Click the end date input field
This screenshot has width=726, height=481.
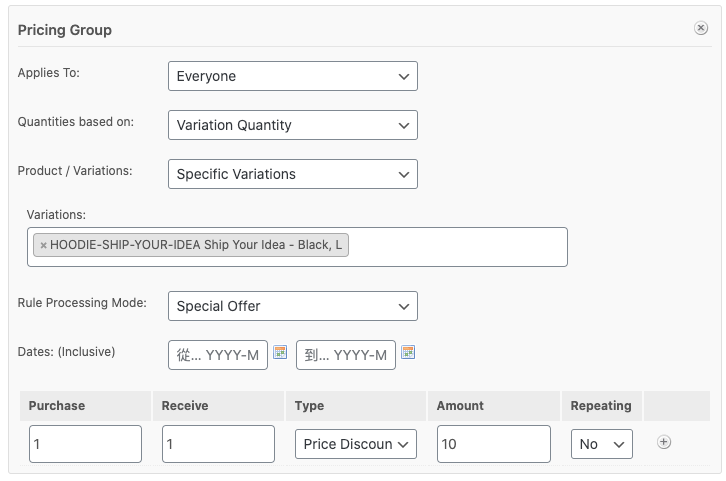(x=345, y=355)
